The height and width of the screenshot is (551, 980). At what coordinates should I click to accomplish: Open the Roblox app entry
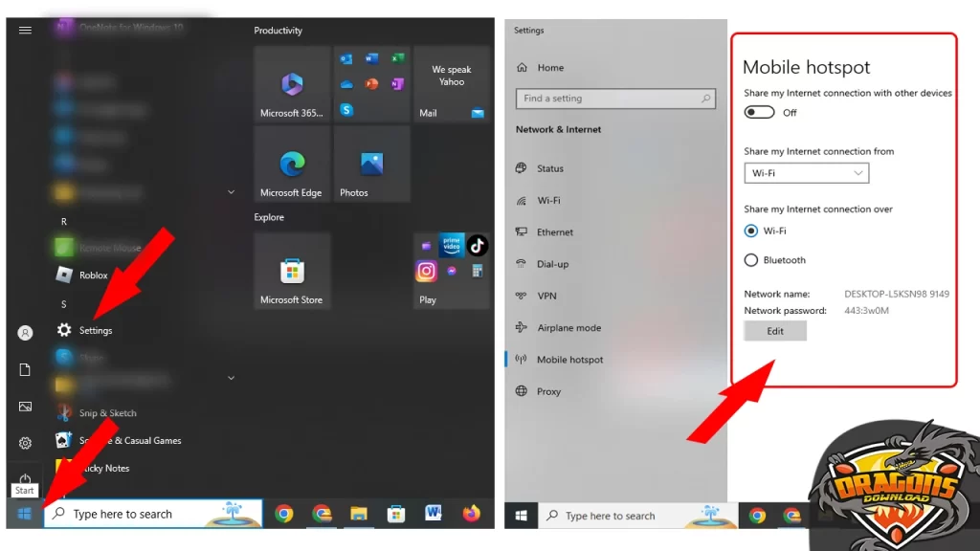pyautogui.click(x=93, y=275)
